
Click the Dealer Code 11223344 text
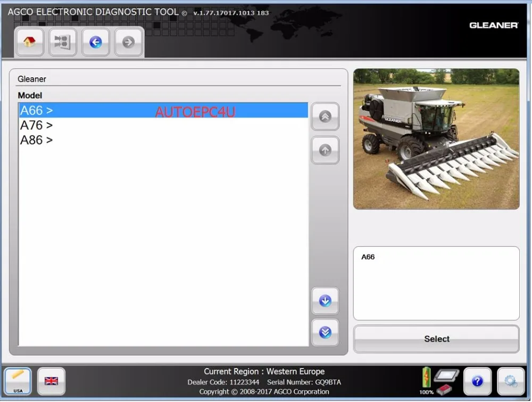click(223, 382)
